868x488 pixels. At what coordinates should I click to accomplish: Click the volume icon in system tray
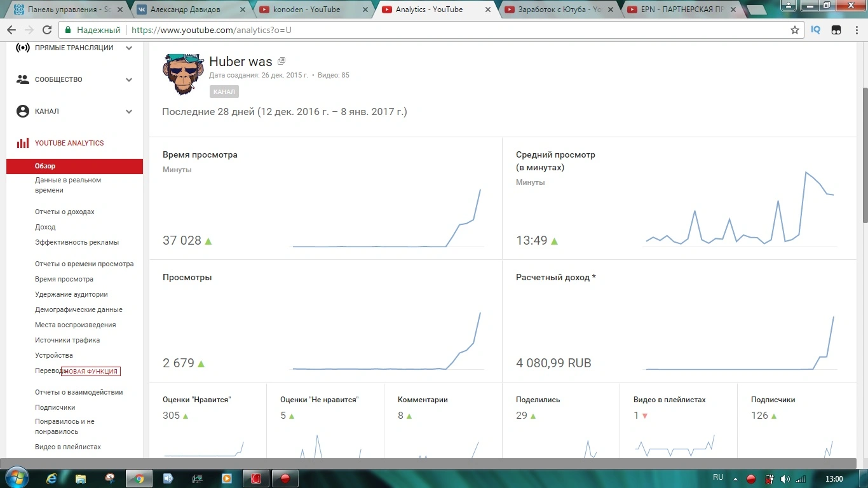click(785, 479)
